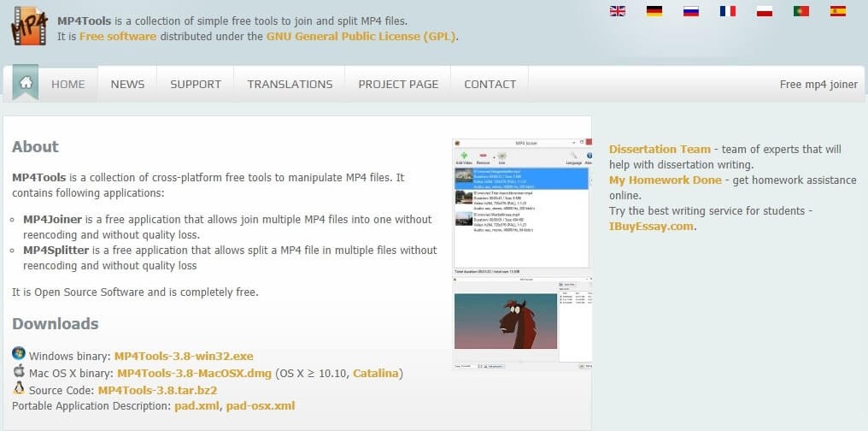Viewport: 868px width, 431px height.
Task: Select the Spanish flag language icon
Action: coord(837,11)
